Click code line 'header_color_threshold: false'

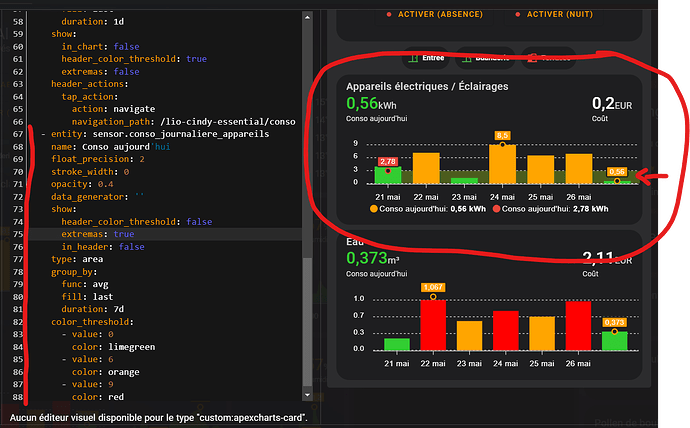tap(136, 222)
